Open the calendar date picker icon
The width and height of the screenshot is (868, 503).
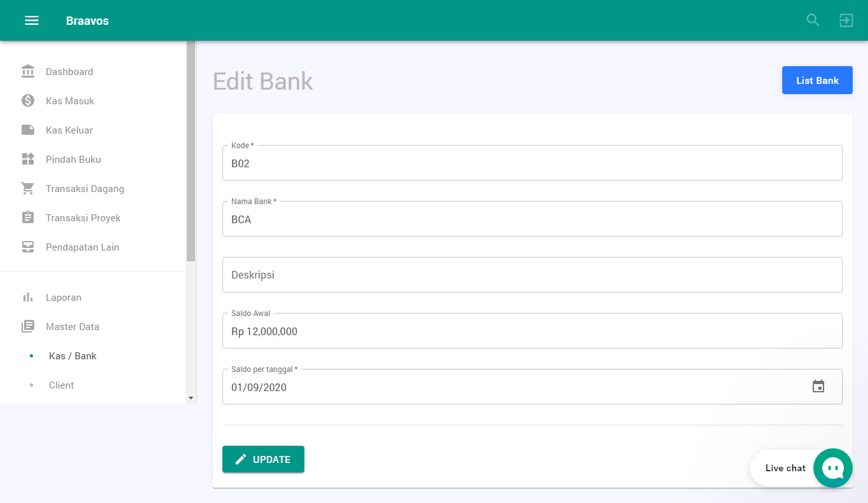point(818,387)
